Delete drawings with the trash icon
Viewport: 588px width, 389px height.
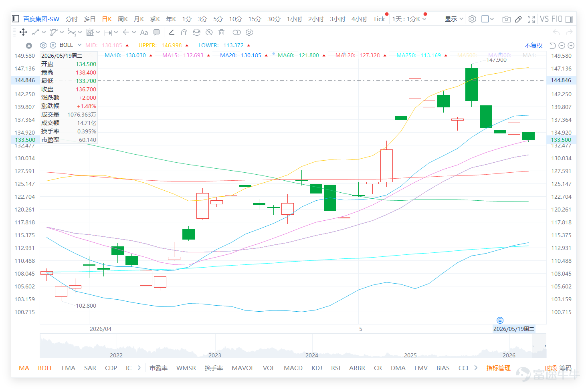click(x=221, y=32)
